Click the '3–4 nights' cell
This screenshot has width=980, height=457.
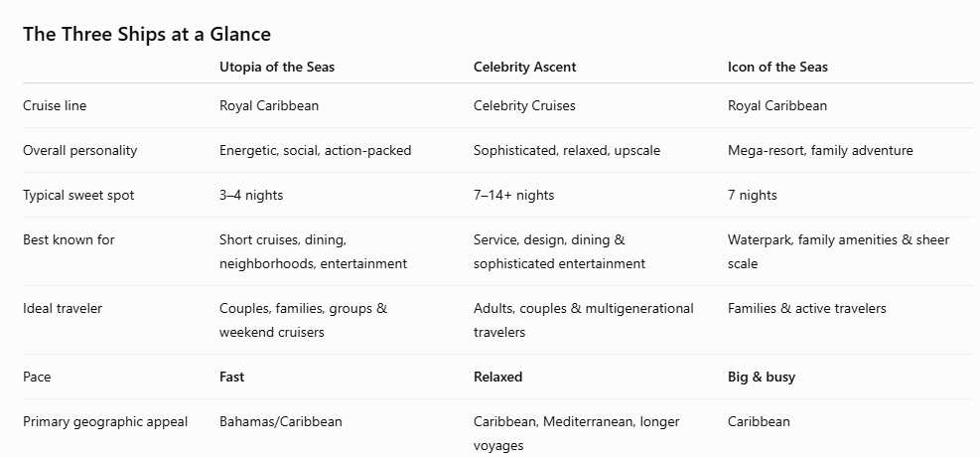[251, 195]
